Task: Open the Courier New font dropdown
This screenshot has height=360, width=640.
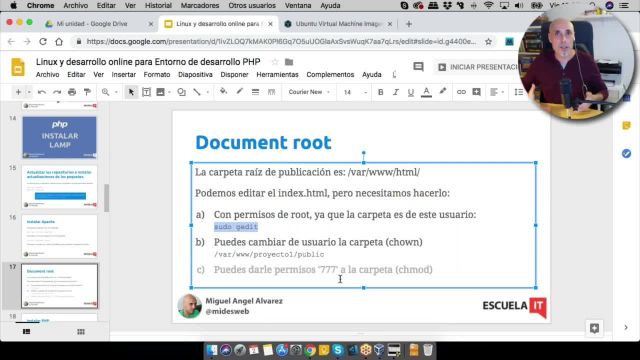Action: [x=309, y=92]
